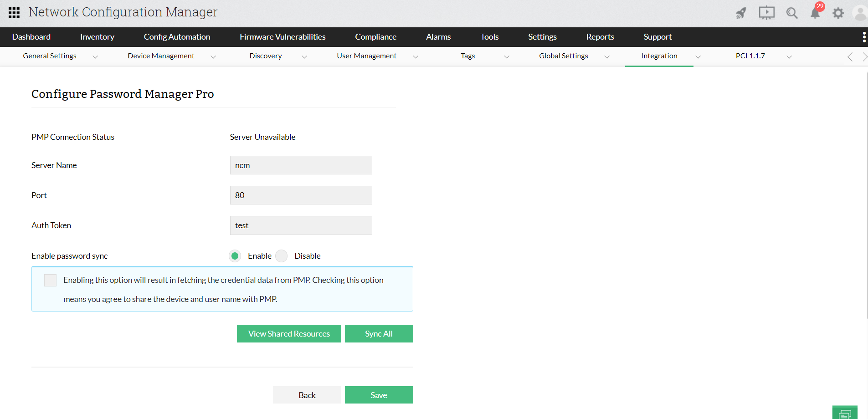Click inside the Auth Token field

click(x=301, y=225)
